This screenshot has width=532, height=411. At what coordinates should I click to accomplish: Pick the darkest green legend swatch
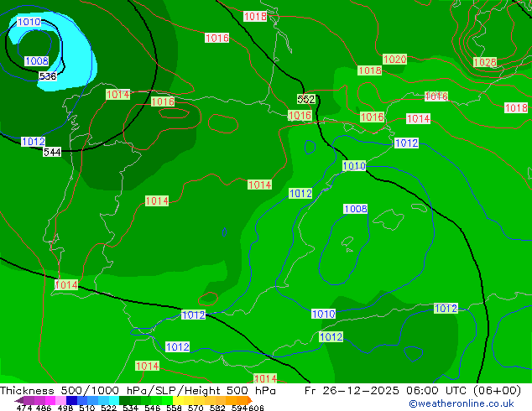(x=124, y=400)
